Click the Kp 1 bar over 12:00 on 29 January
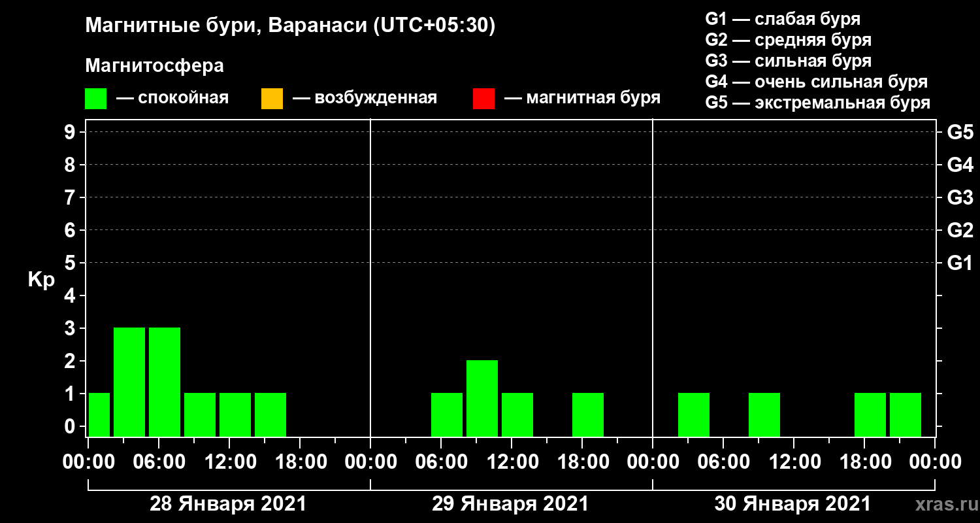Screen dimensions: 980x523 coord(517,414)
